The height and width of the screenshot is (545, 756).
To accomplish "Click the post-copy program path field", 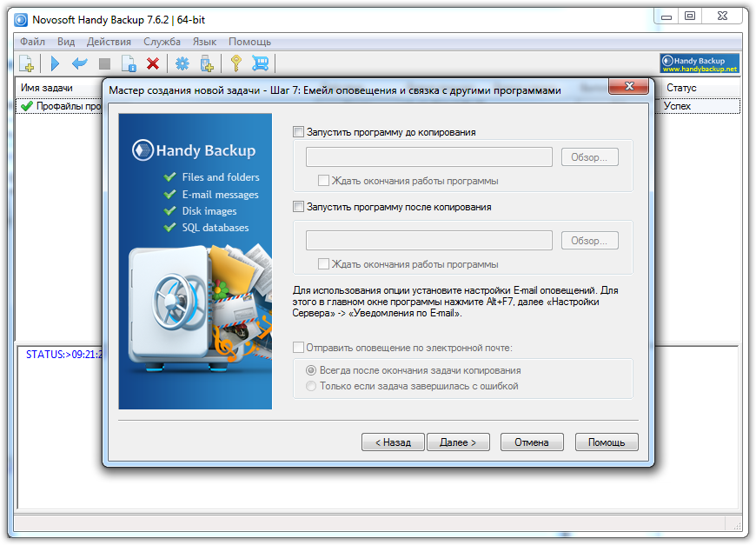I will 429,240.
